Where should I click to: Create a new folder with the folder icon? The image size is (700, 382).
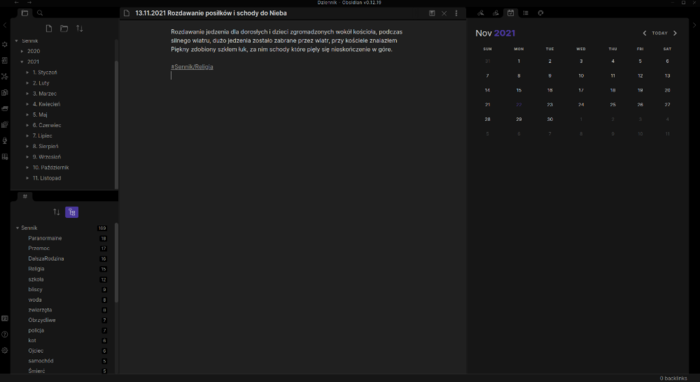point(64,29)
